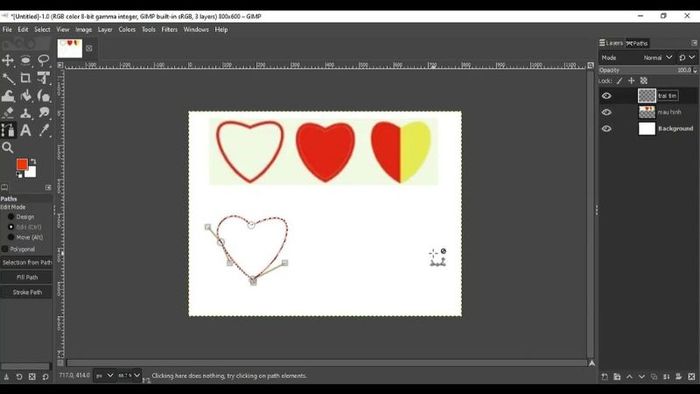Viewport: 700px width, 394px height.
Task: Select the Smudge tool
Action: pyautogui.click(x=43, y=113)
